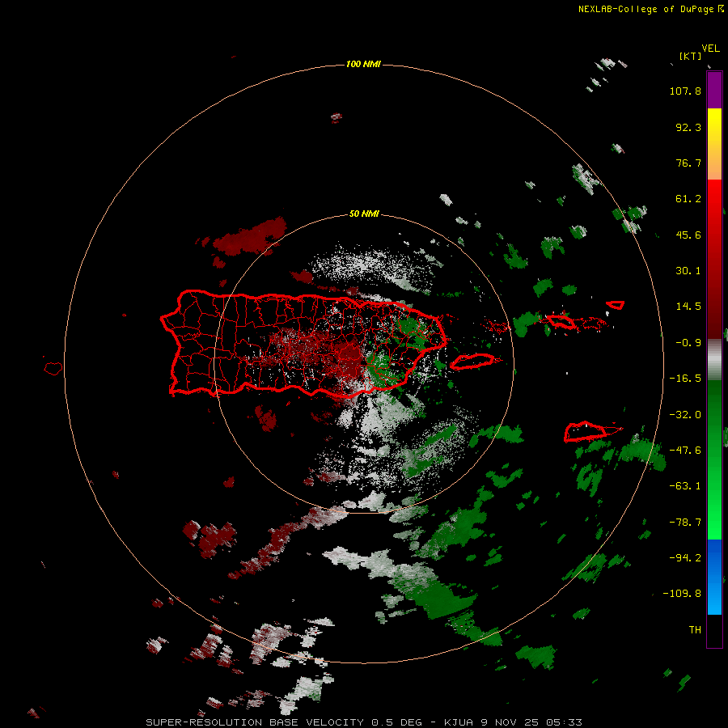Click the 45.6 scale value
This screenshot has width=728, height=728.
point(688,235)
